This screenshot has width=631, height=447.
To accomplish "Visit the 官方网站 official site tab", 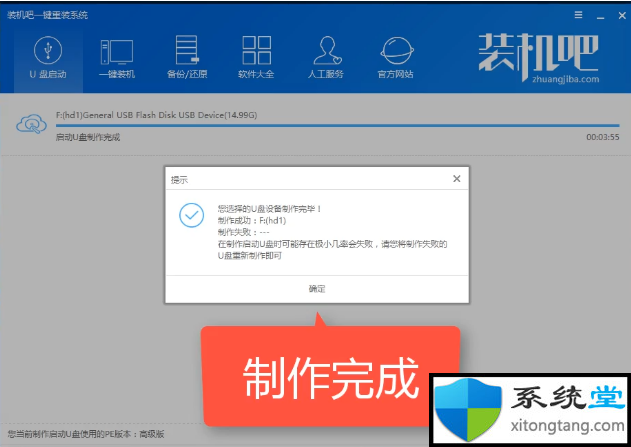I will click(396, 58).
